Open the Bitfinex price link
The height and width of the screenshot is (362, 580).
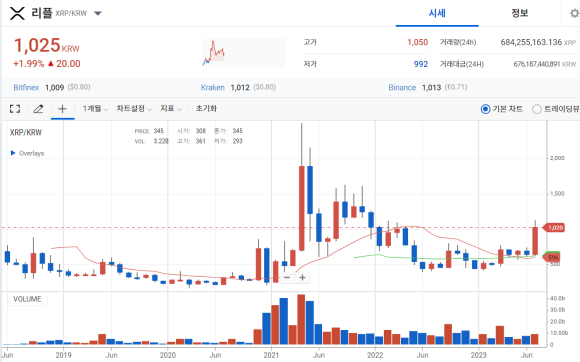tap(26, 88)
